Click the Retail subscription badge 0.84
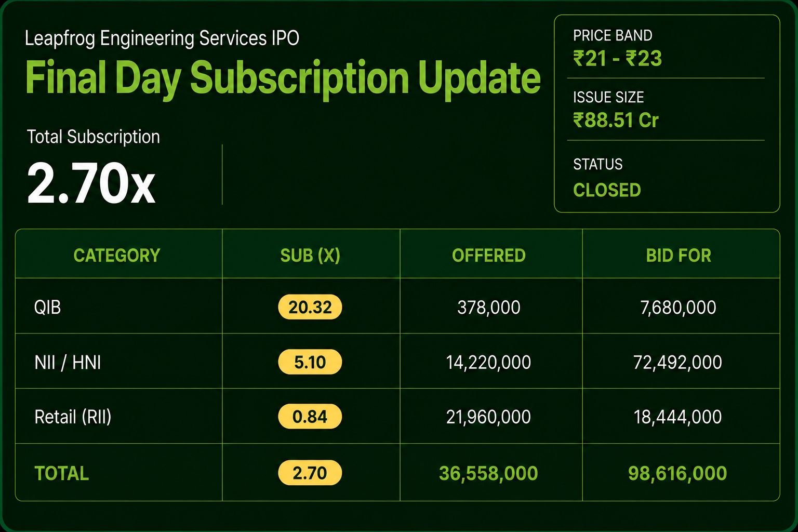 click(310, 417)
